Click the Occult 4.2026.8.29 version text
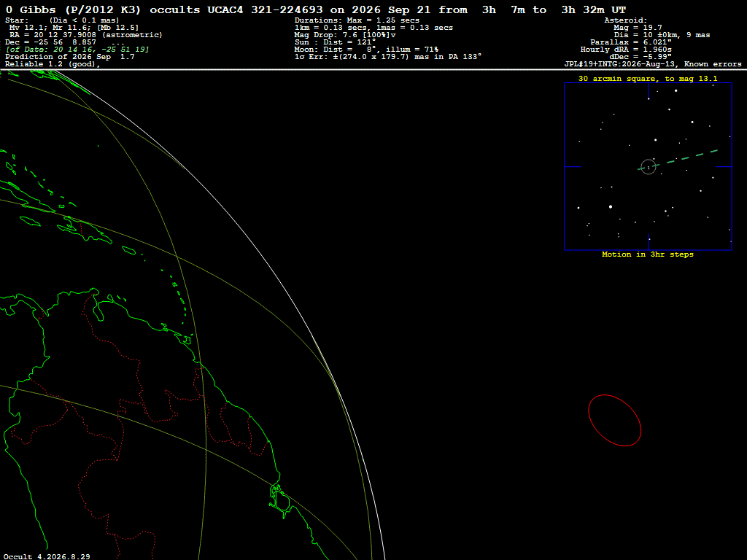 (x=47, y=556)
